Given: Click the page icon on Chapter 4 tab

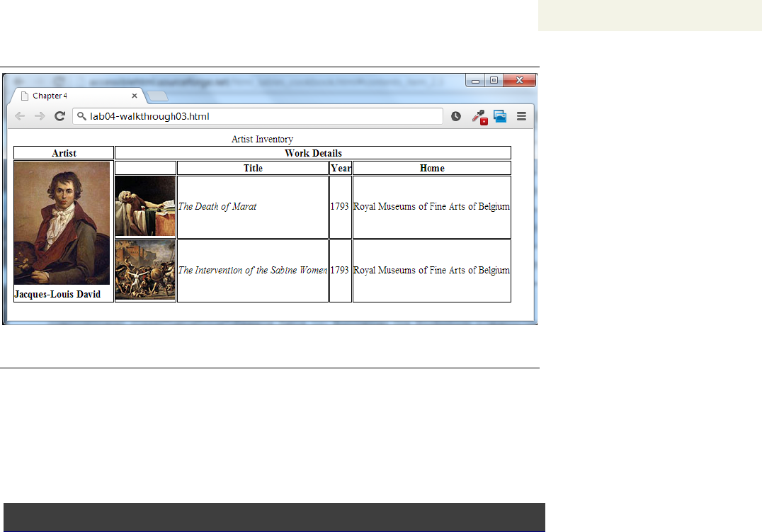Looking at the screenshot, I should point(25,96).
